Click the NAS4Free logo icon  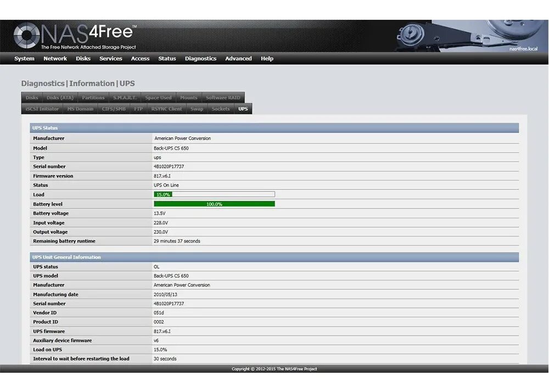[26, 35]
